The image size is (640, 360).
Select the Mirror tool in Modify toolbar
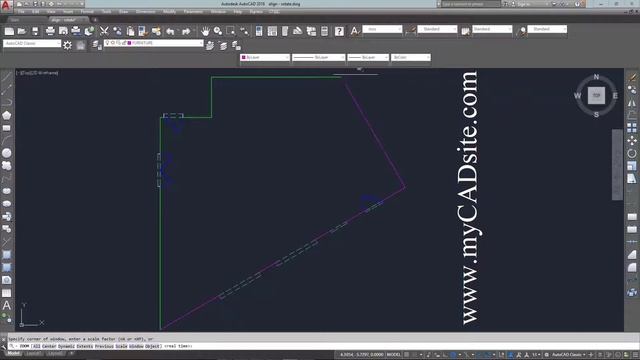click(x=632, y=102)
